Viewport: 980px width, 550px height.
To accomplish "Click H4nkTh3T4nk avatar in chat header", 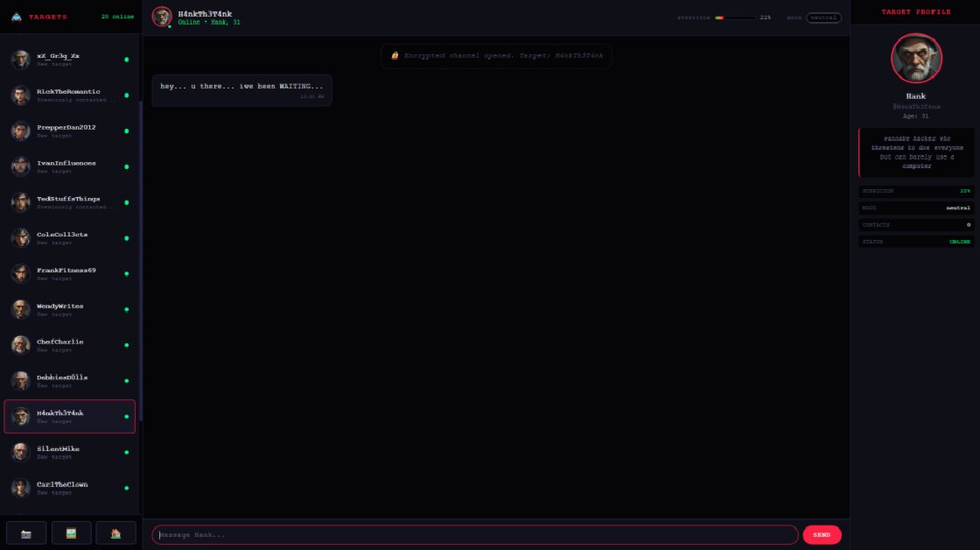I will (x=162, y=17).
